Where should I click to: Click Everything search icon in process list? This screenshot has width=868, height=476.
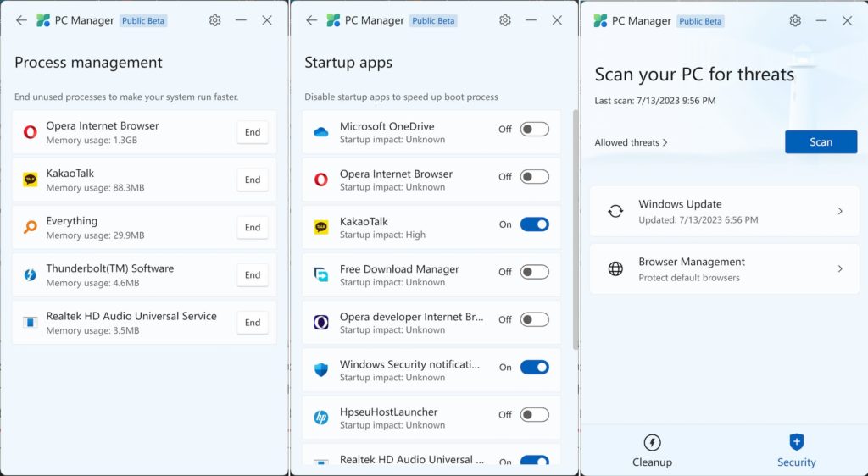coord(30,227)
